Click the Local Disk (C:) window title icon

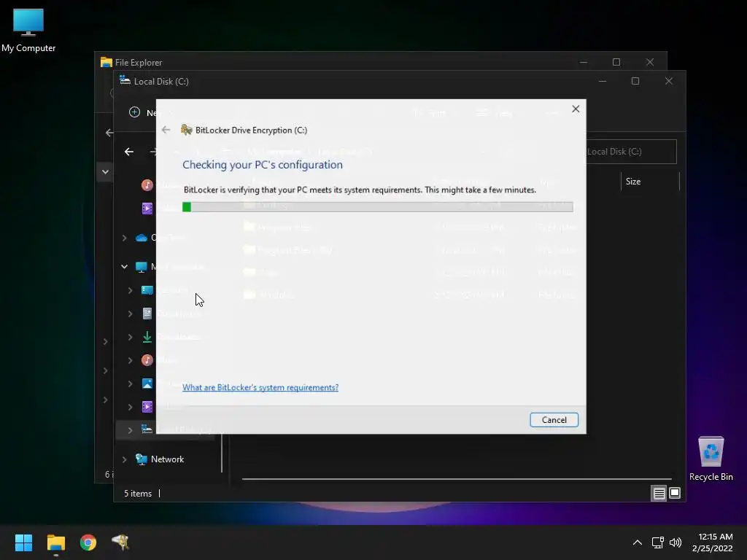pyautogui.click(x=125, y=80)
